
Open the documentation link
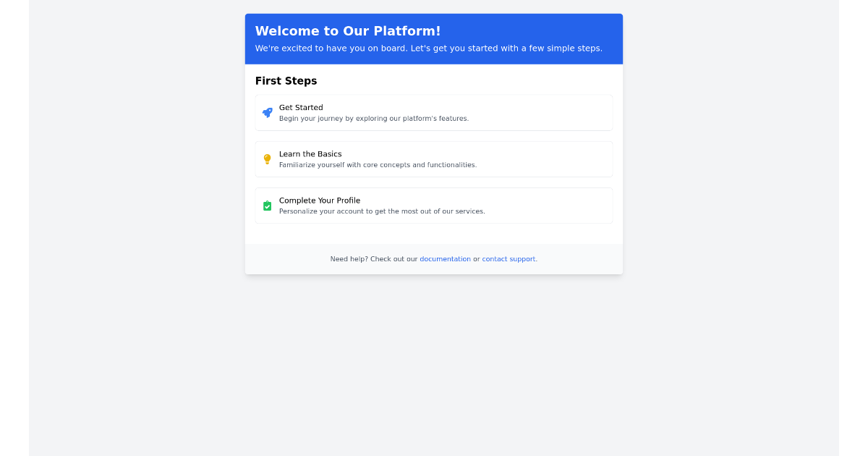click(445, 258)
